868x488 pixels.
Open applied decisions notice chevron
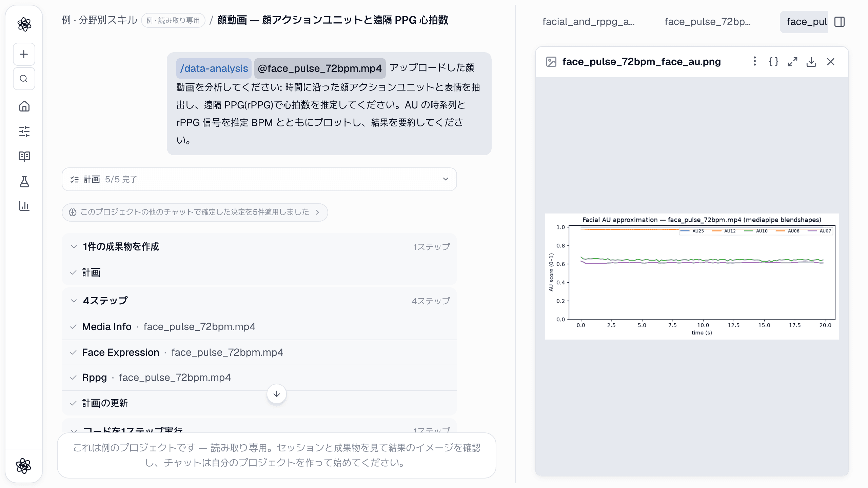tap(317, 212)
